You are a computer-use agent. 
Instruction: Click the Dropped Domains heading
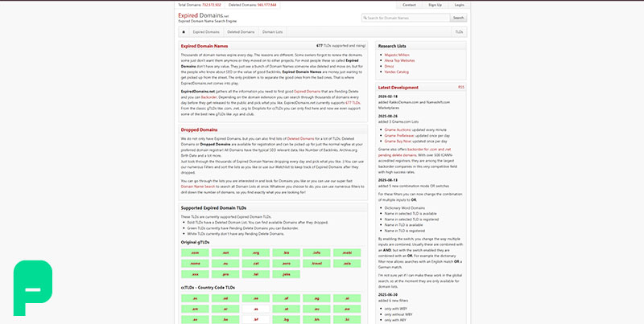[199, 129]
